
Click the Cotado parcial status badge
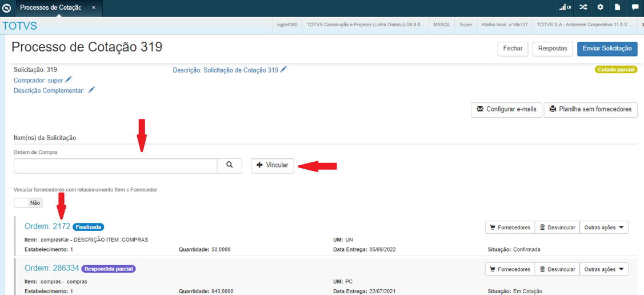point(616,69)
